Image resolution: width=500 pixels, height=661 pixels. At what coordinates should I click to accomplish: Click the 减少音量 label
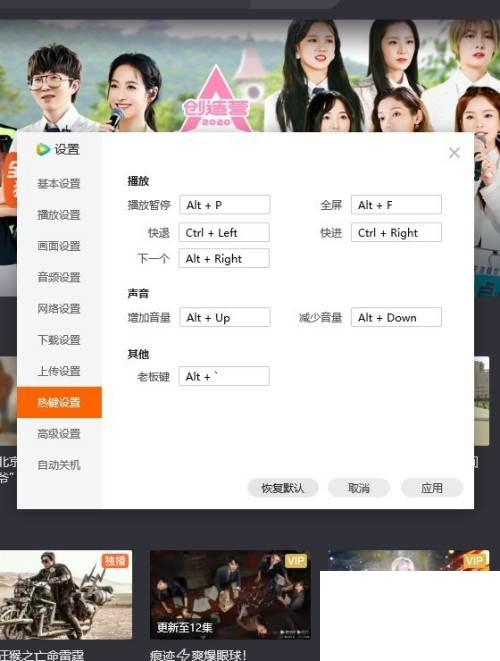coord(320,317)
